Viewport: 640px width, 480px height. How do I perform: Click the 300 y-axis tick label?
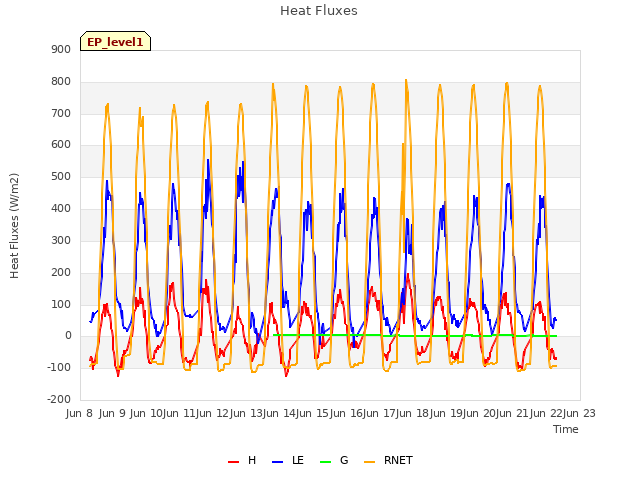[x=61, y=240]
